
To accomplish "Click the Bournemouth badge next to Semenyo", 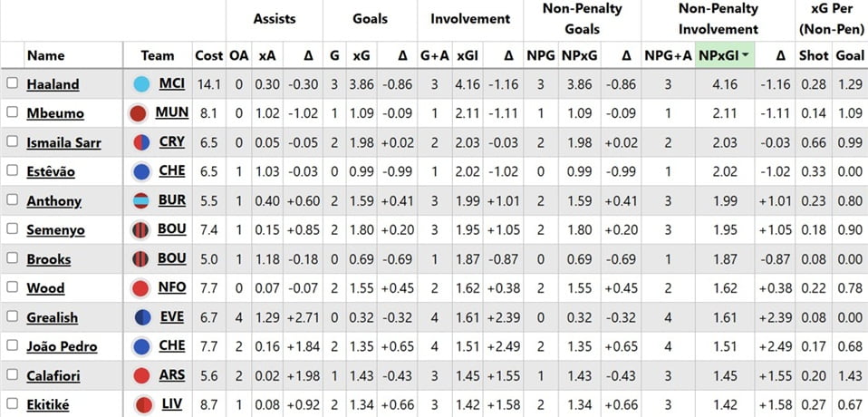I will 140,229.
